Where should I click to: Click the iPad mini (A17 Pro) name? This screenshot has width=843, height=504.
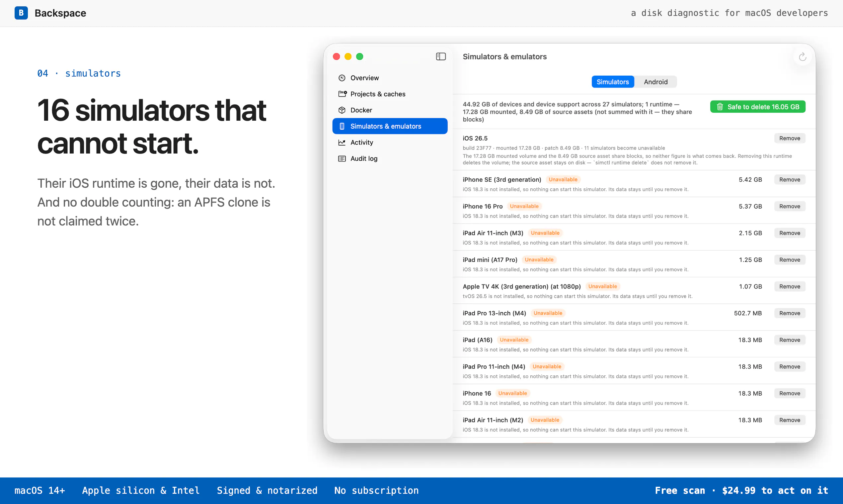coord(490,260)
